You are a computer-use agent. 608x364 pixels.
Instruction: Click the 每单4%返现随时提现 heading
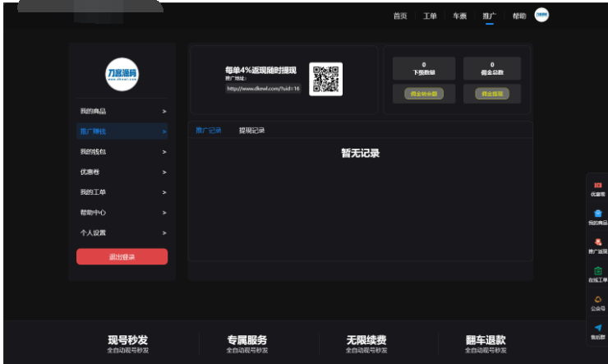tap(261, 70)
